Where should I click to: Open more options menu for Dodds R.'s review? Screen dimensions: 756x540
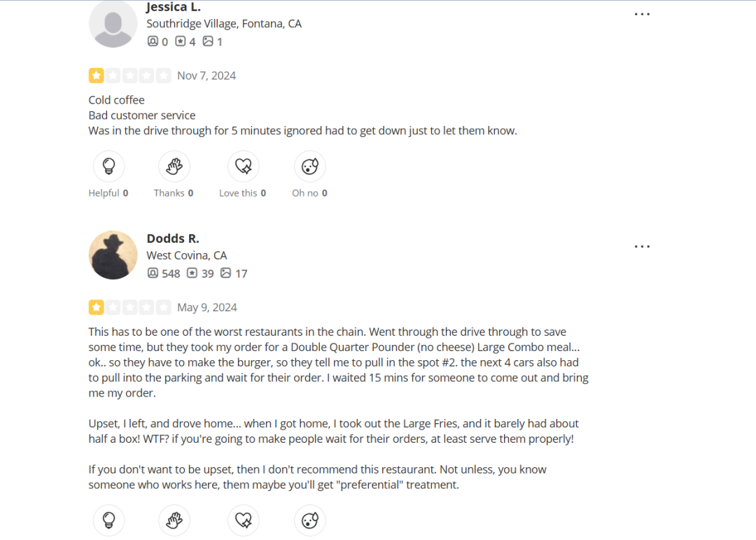point(642,246)
